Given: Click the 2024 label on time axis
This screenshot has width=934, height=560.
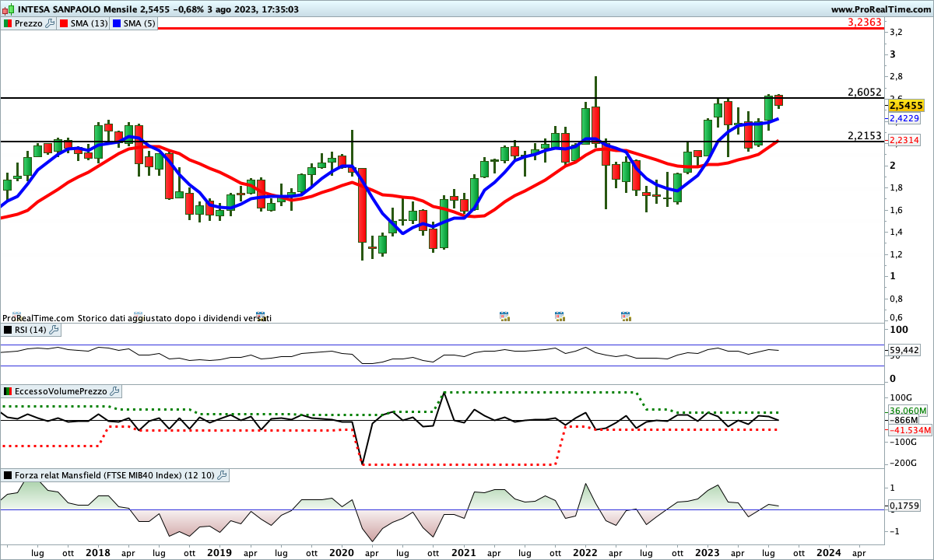Looking at the screenshot, I should 828,552.
